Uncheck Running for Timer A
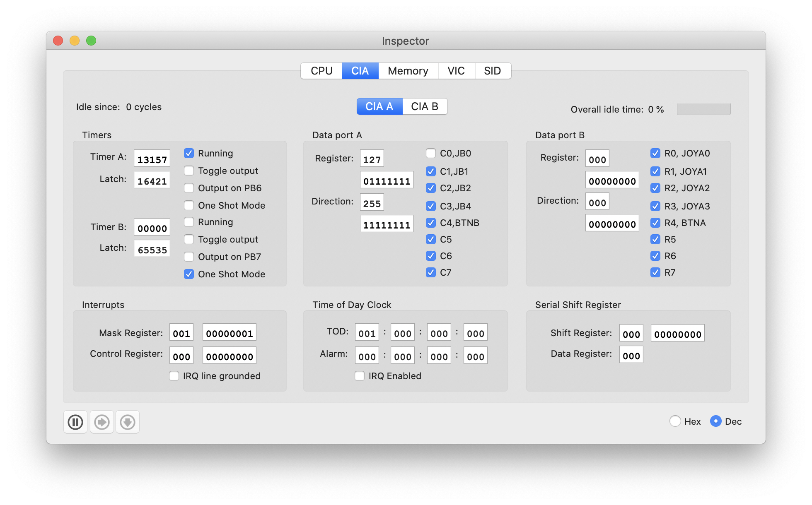812x505 pixels. click(189, 153)
